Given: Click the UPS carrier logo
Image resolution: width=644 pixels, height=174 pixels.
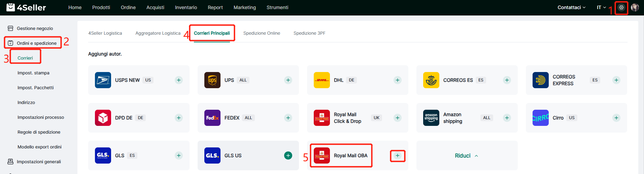Looking at the screenshot, I should click(212, 80).
